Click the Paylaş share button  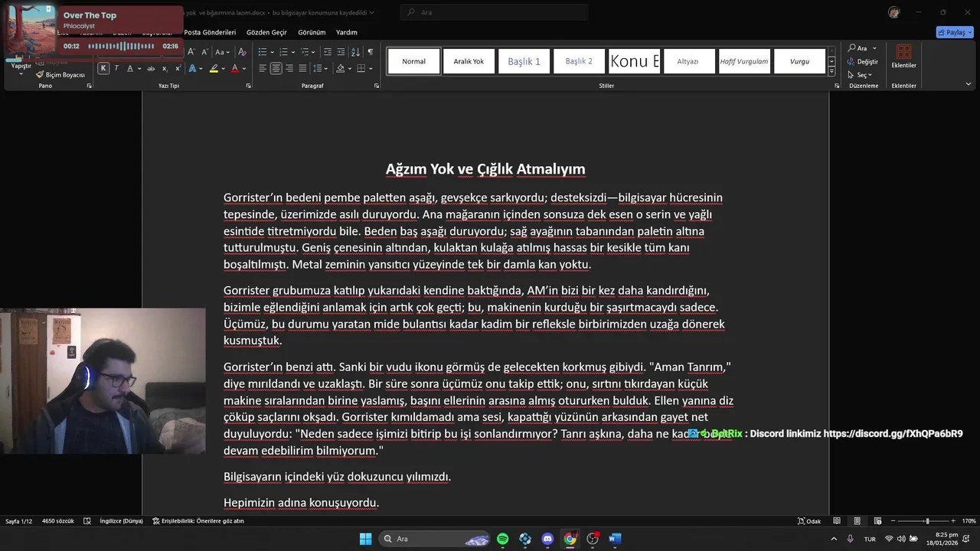pos(955,32)
